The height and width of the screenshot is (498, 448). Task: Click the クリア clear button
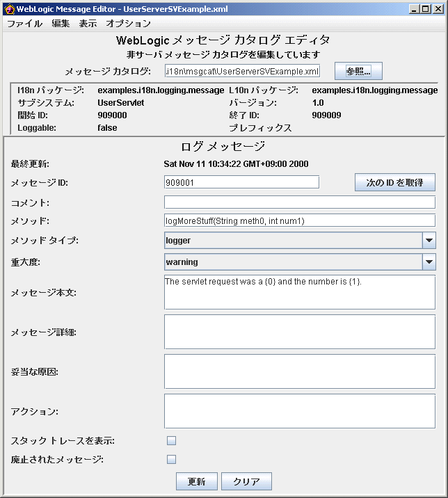point(246,481)
